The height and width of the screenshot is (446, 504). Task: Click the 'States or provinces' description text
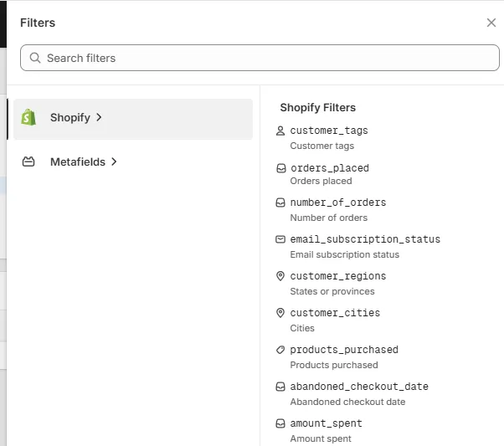(332, 291)
